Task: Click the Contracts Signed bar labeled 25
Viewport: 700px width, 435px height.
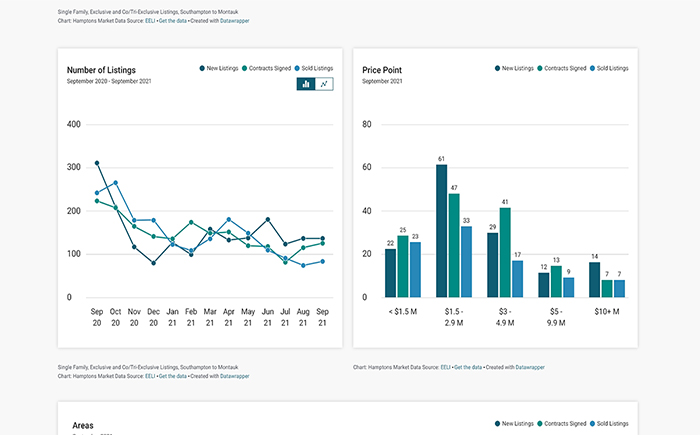Action: pyautogui.click(x=403, y=267)
